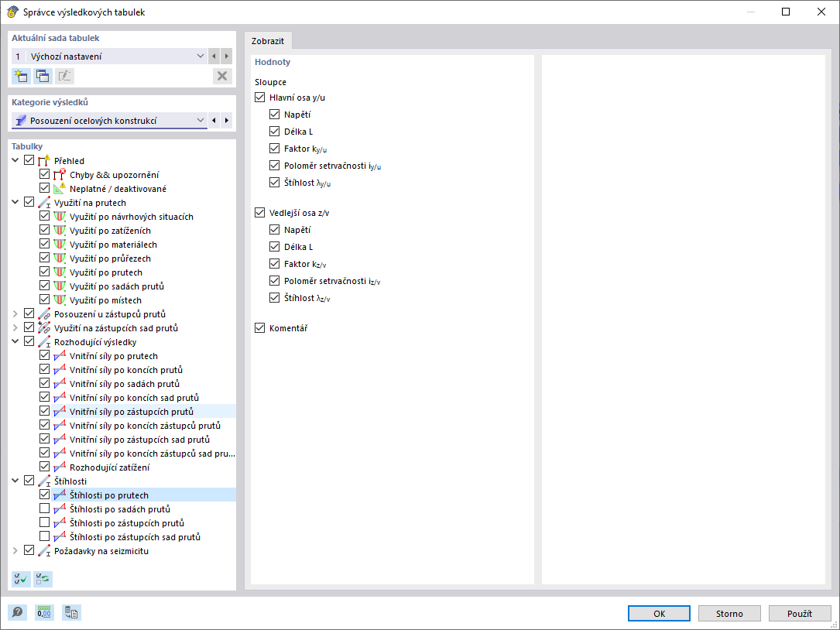Click the Využití po zatíženích icon
The width and height of the screenshot is (840, 630).
(60, 231)
